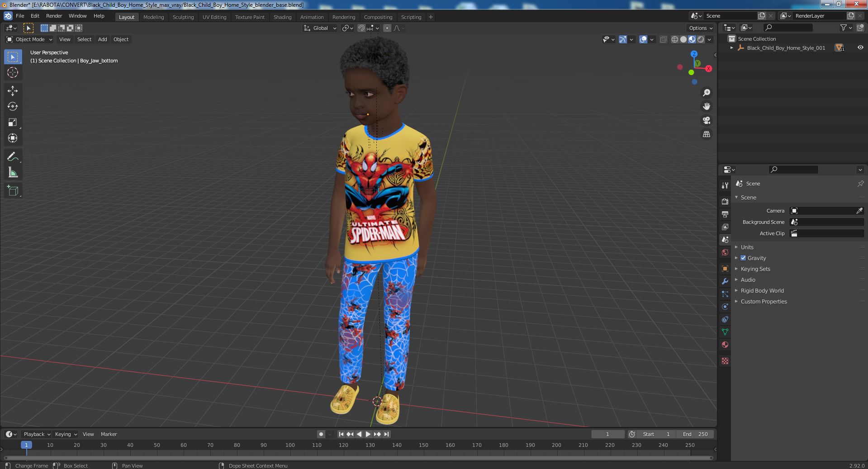868x469 pixels.
Task: Open the viewport Select menu
Action: 84,39
